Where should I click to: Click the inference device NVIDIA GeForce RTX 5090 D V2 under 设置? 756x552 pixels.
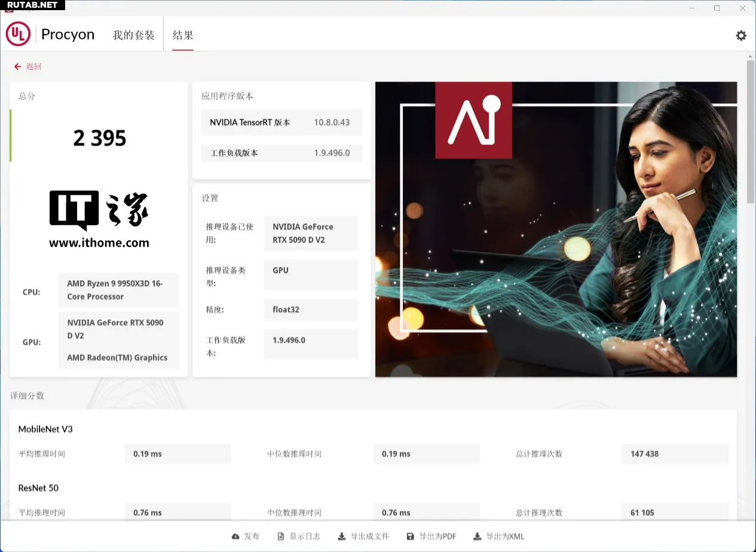311,233
